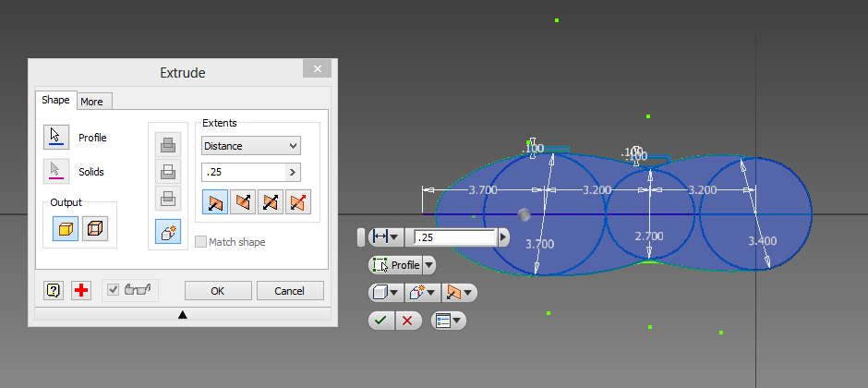
Task: Choose Surface output type
Action: coord(95,228)
